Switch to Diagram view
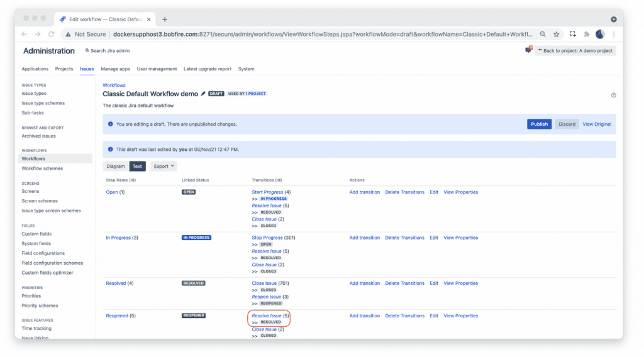 point(116,166)
